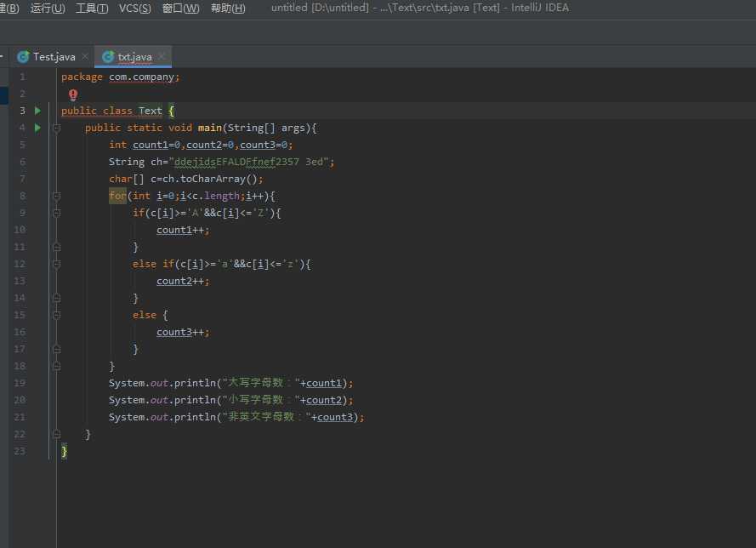Click the red error bulb on line 2
Viewport: 756px width, 548px height.
pyautogui.click(x=73, y=94)
